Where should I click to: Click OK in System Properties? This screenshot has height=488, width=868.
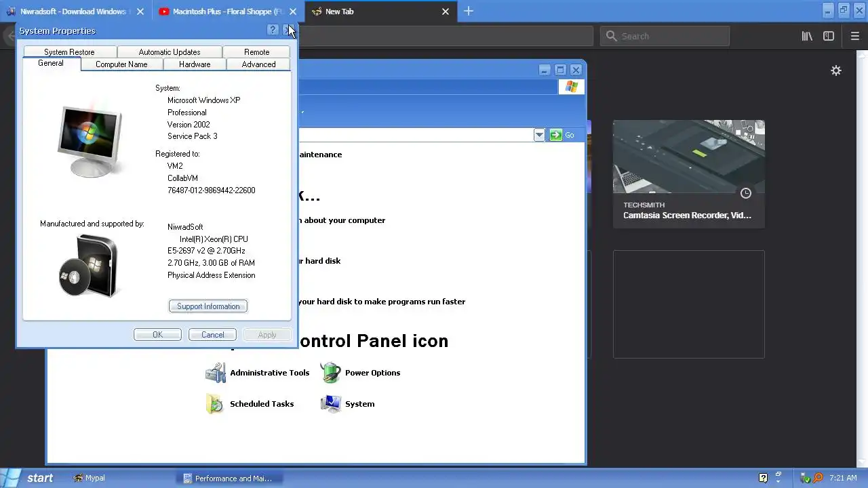[157, 335]
